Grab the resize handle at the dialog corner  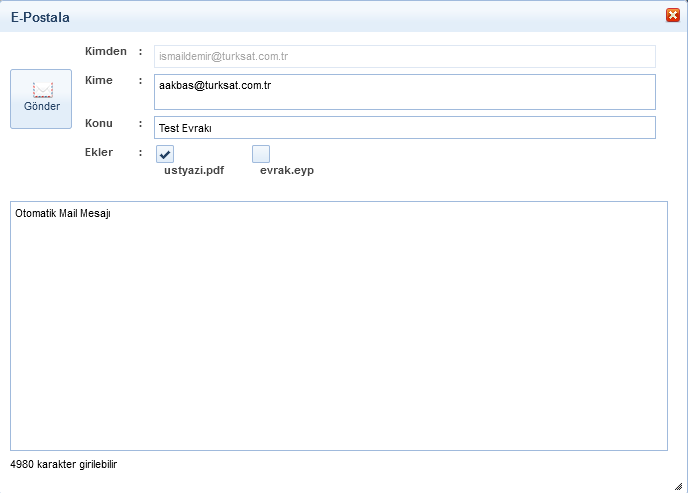680,485
